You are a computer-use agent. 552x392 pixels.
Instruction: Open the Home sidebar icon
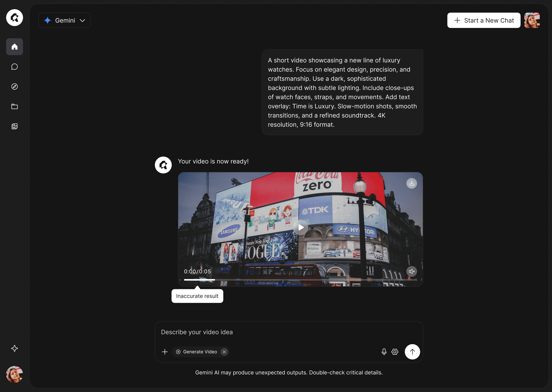pos(15,47)
